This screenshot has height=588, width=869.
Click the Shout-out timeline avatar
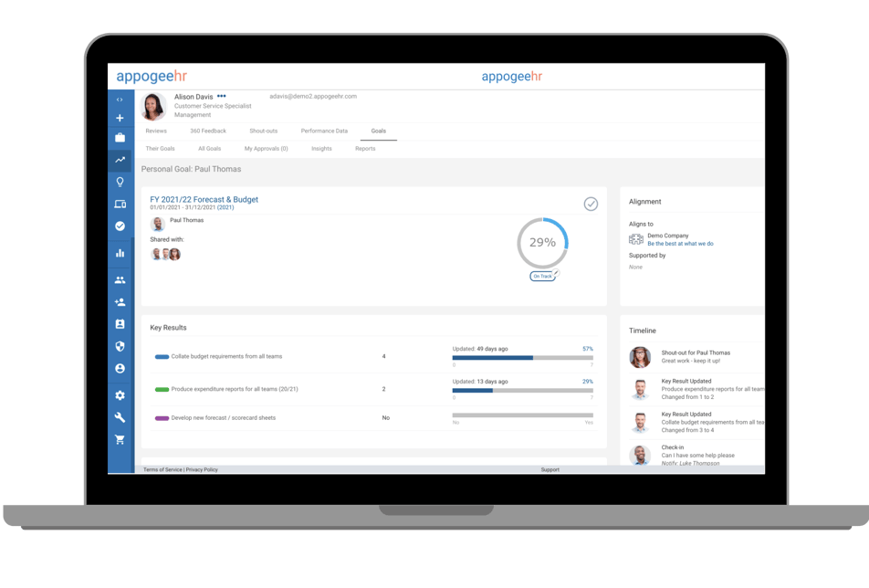tap(640, 357)
